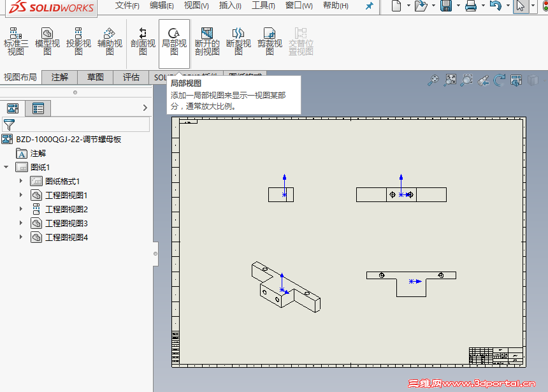548x392 pixels.
Task: Select the Crop View tool (剪裁视图)
Action: [x=270, y=42]
